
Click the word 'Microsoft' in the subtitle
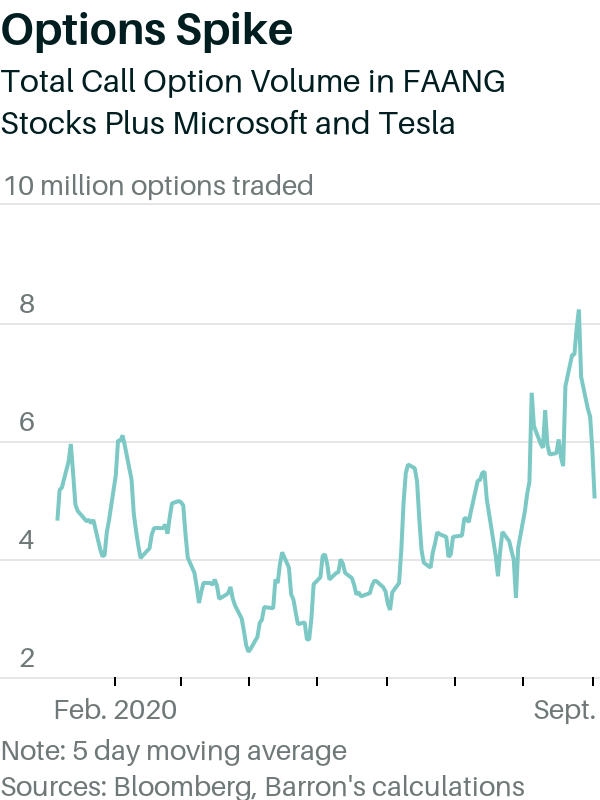240,123
